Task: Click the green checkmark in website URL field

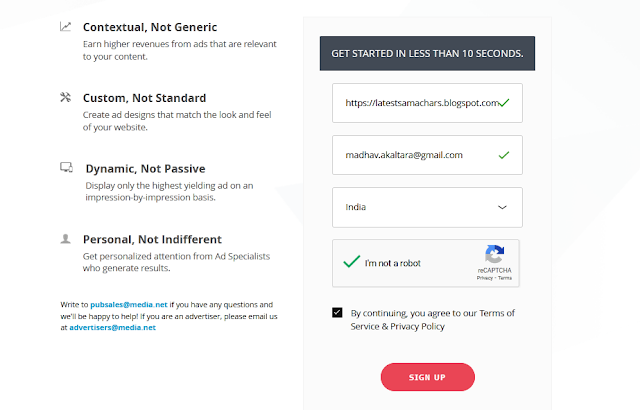Action: pyautogui.click(x=506, y=102)
